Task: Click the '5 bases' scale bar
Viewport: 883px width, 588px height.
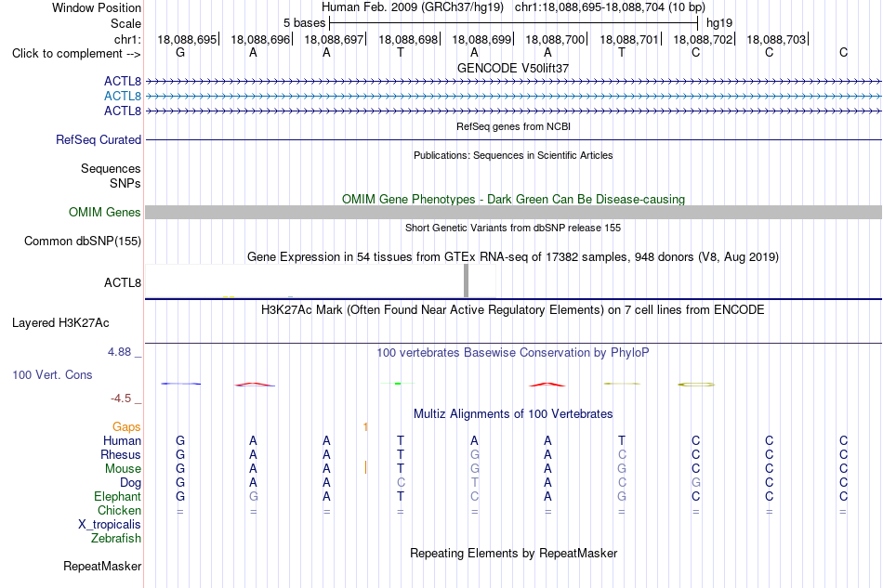Action: click(513, 23)
